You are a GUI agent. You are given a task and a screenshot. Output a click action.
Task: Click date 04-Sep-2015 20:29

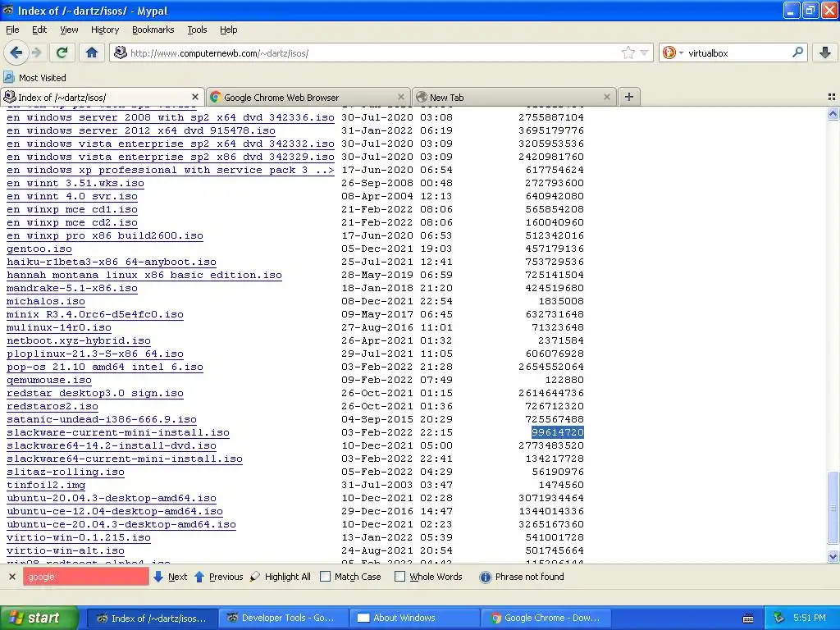(397, 419)
